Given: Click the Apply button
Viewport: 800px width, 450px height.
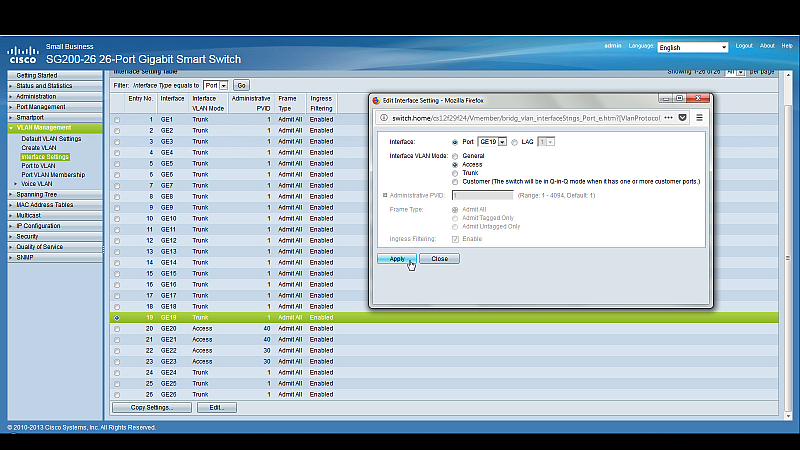Looking at the screenshot, I should click(x=397, y=258).
